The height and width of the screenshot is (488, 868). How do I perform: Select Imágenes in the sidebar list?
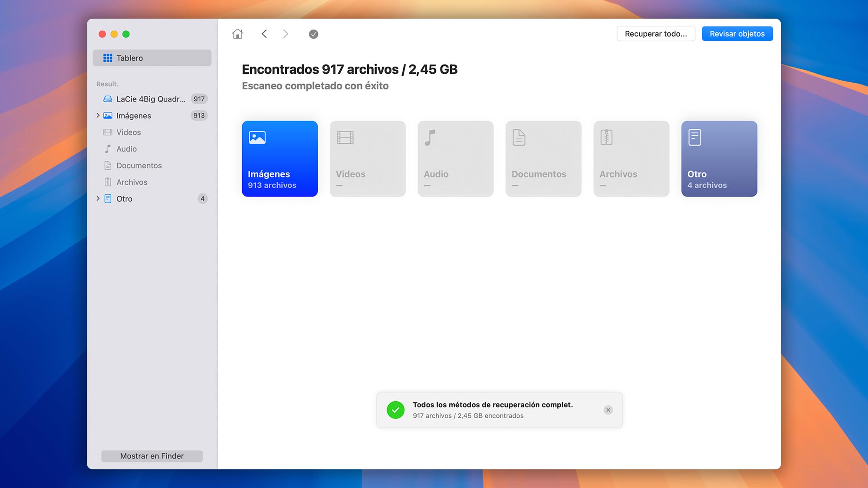tap(152, 115)
